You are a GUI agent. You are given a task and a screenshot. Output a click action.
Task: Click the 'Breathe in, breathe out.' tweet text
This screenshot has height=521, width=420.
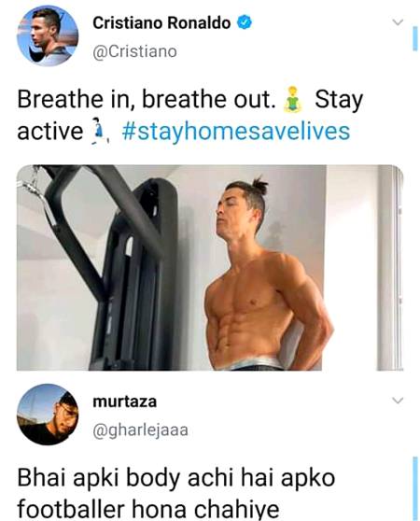(x=147, y=99)
